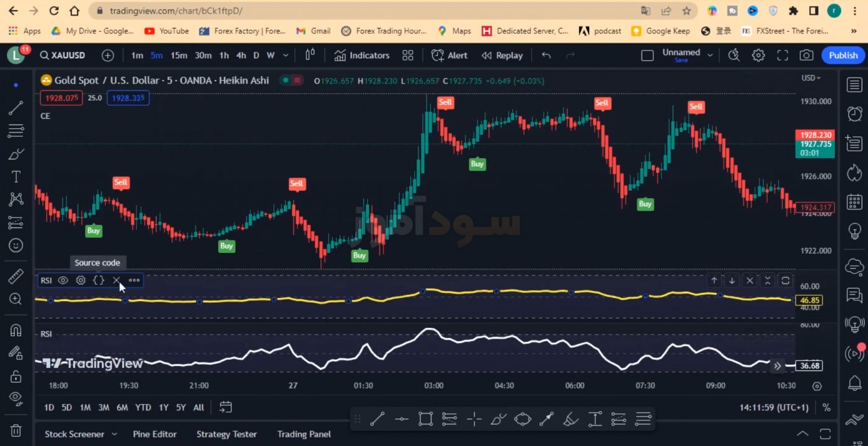Undo the last chart action
868x446 pixels.
click(546, 55)
